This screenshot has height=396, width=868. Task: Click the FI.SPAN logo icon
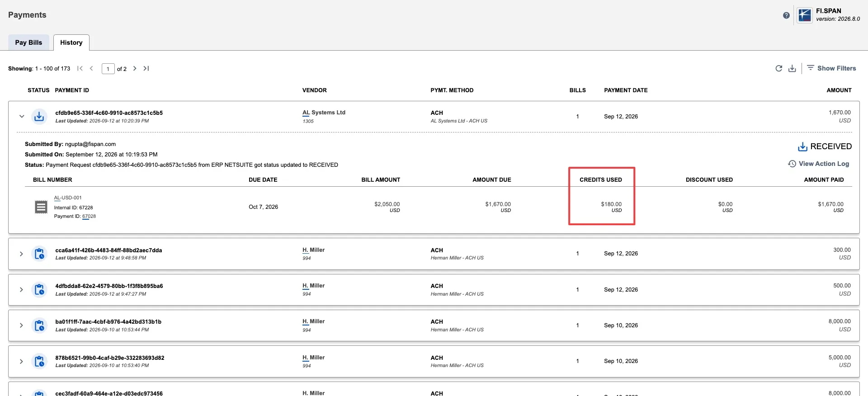click(804, 15)
